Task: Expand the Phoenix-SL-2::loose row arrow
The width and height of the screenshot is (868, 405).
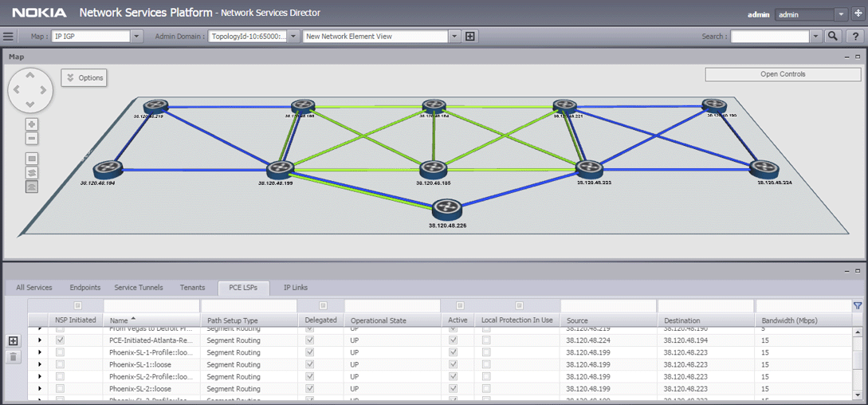Action: pyautogui.click(x=40, y=389)
